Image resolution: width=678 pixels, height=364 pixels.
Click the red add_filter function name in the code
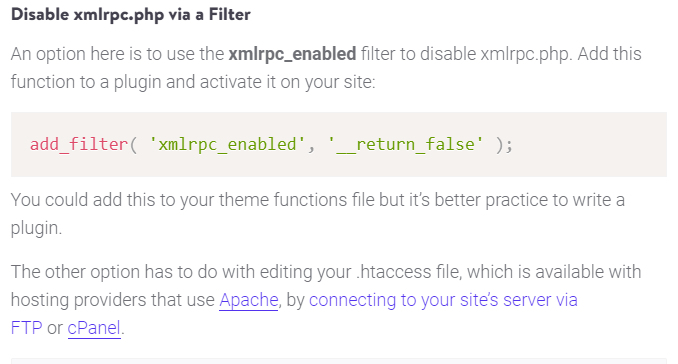point(79,144)
